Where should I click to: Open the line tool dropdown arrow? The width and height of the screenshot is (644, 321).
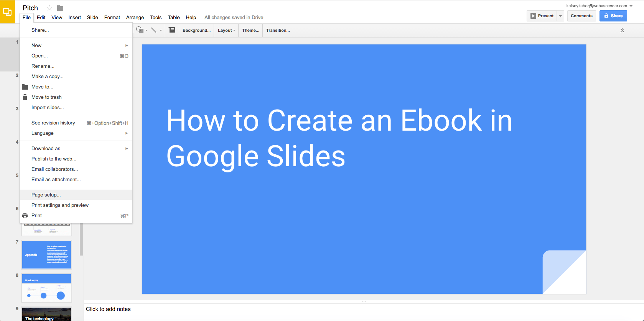click(161, 30)
